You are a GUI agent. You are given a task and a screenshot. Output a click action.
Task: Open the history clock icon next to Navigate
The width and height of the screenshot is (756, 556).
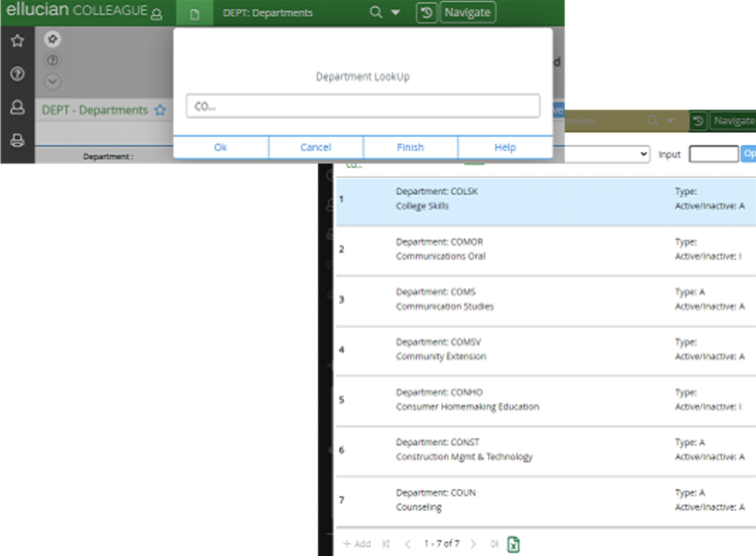(426, 12)
